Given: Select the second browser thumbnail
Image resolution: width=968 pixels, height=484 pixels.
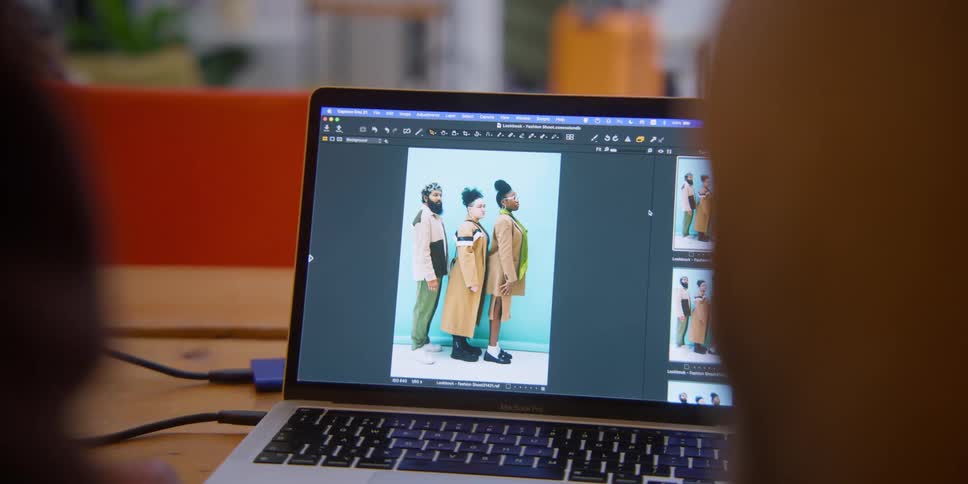Looking at the screenshot, I should coord(695,314).
